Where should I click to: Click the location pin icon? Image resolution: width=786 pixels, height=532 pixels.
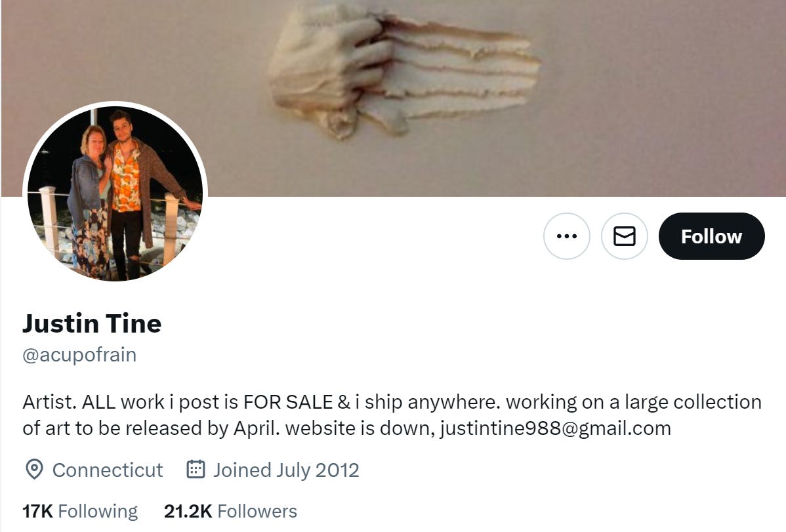pyautogui.click(x=34, y=470)
